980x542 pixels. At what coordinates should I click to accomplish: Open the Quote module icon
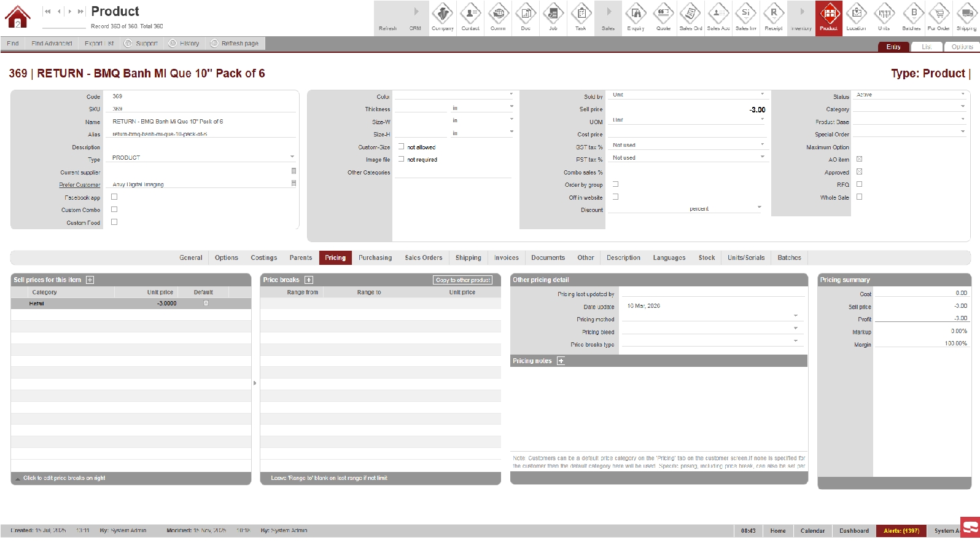pos(664,17)
